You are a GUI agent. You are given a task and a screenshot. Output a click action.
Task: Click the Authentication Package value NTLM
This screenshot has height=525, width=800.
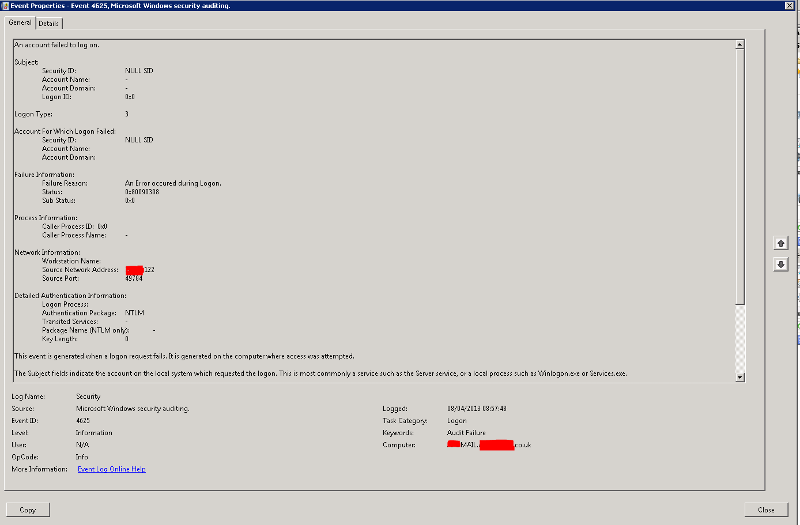[135, 313]
